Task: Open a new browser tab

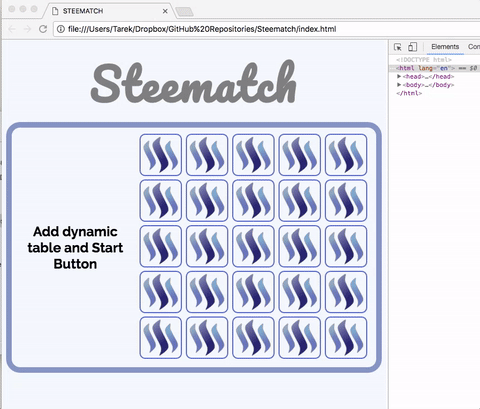Action: 184,12
